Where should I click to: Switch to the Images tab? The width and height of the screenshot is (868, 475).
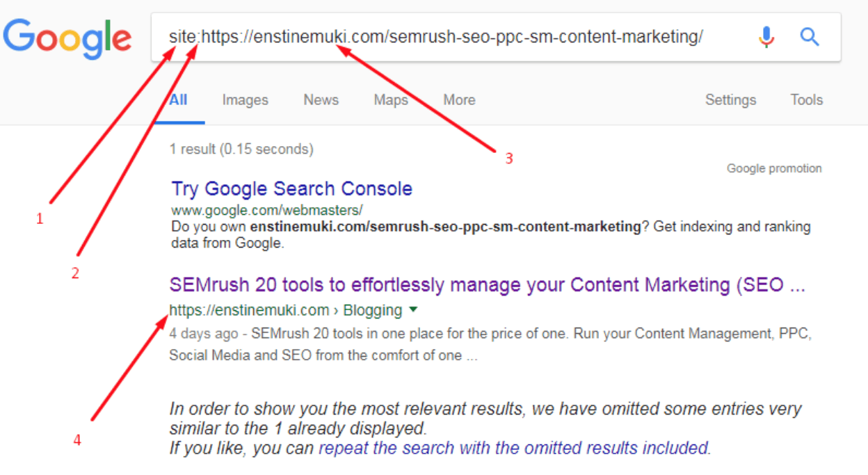pyautogui.click(x=245, y=100)
